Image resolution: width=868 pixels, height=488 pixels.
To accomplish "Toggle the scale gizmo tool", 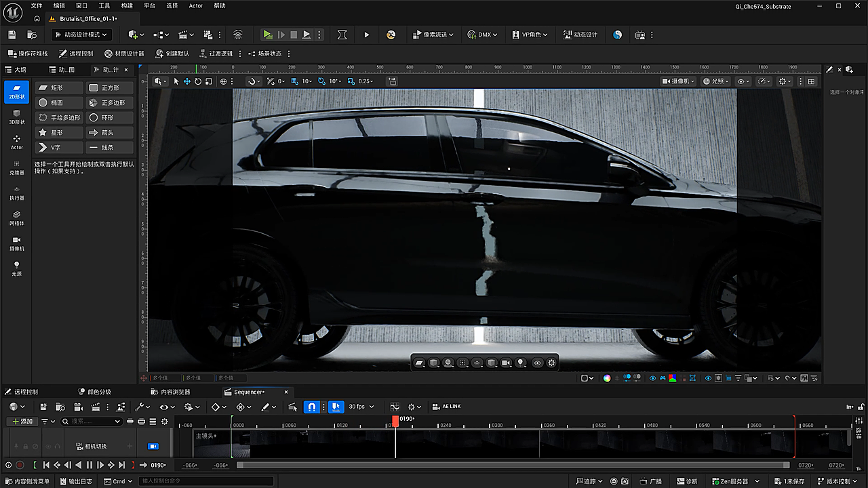I will tap(209, 81).
